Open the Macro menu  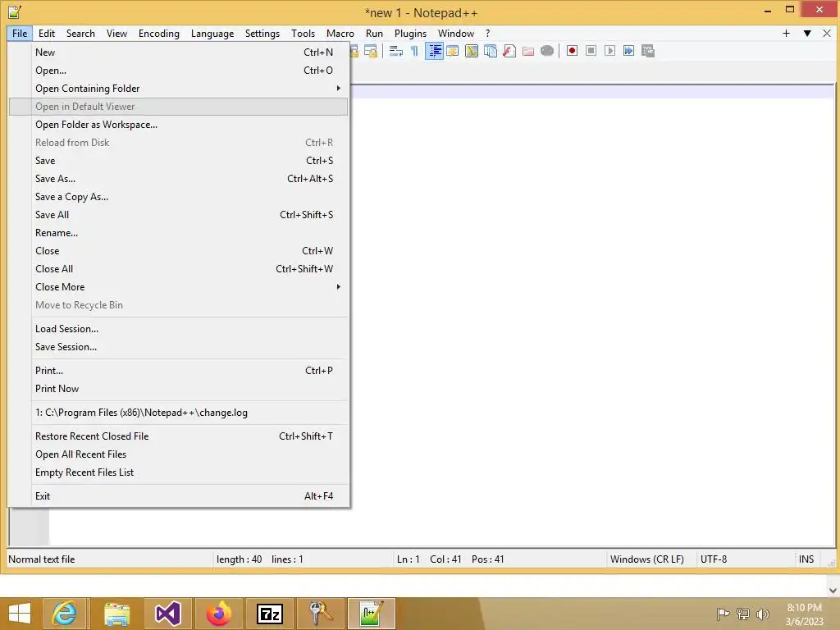[340, 33]
